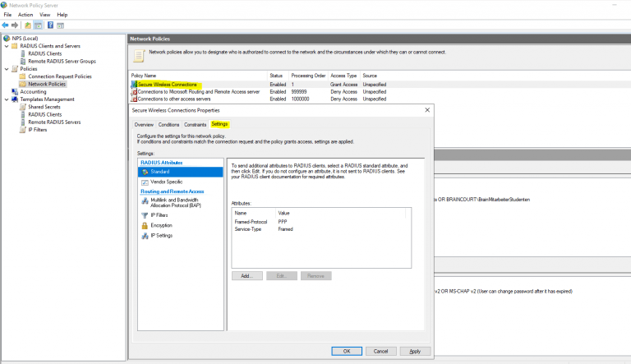631x364 pixels.
Task: Select the Framed-Protocol attribute row
Action: [321, 222]
